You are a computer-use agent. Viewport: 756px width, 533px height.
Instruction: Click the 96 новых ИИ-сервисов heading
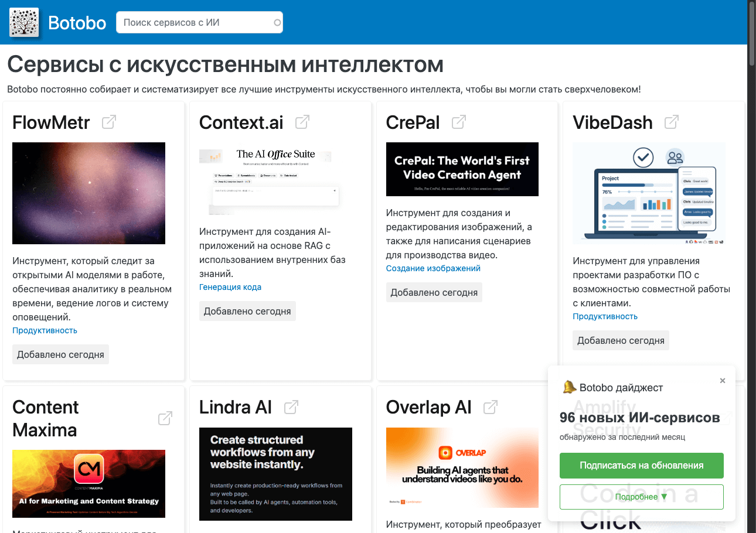tap(640, 418)
